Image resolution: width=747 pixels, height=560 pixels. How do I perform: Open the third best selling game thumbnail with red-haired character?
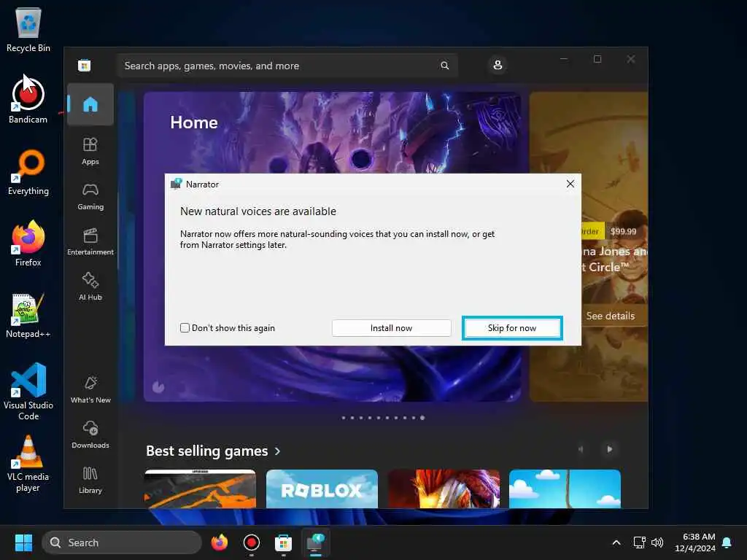pos(444,489)
